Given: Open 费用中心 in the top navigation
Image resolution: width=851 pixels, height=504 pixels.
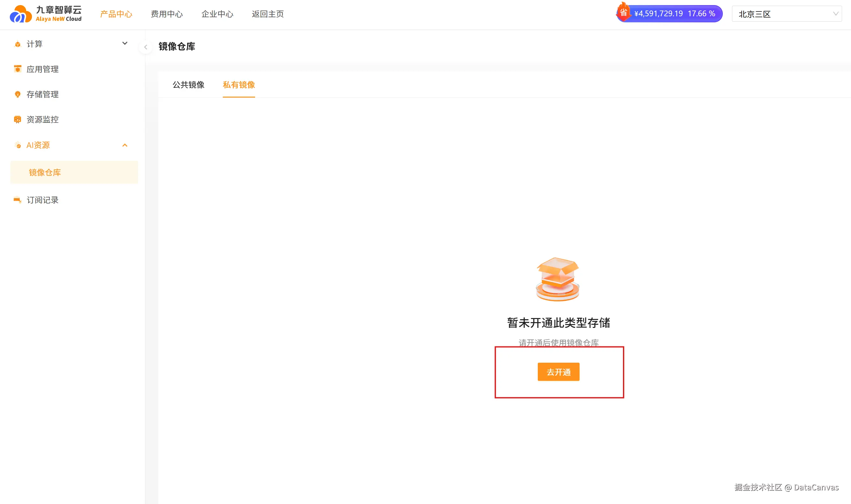Looking at the screenshot, I should [167, 14].
